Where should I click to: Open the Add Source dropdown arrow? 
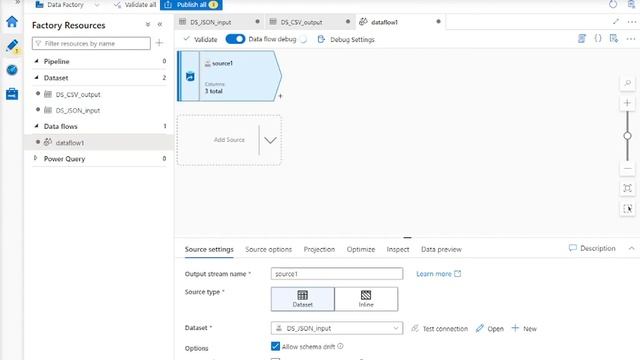coord(270,140)
